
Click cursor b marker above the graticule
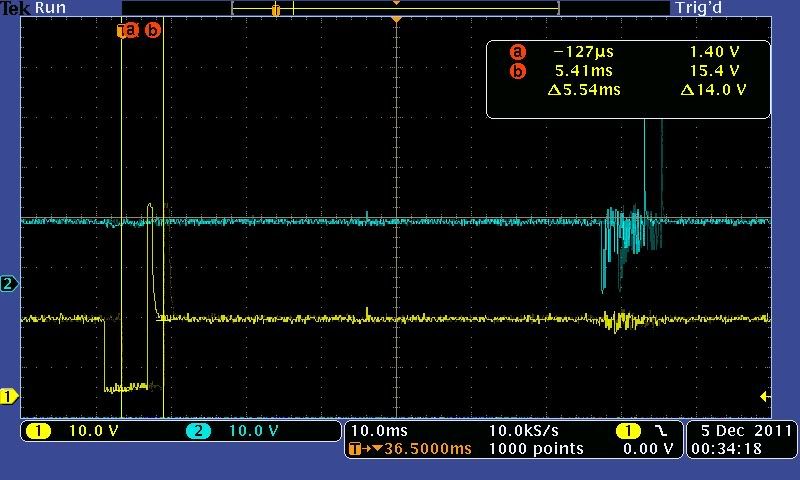153,30
